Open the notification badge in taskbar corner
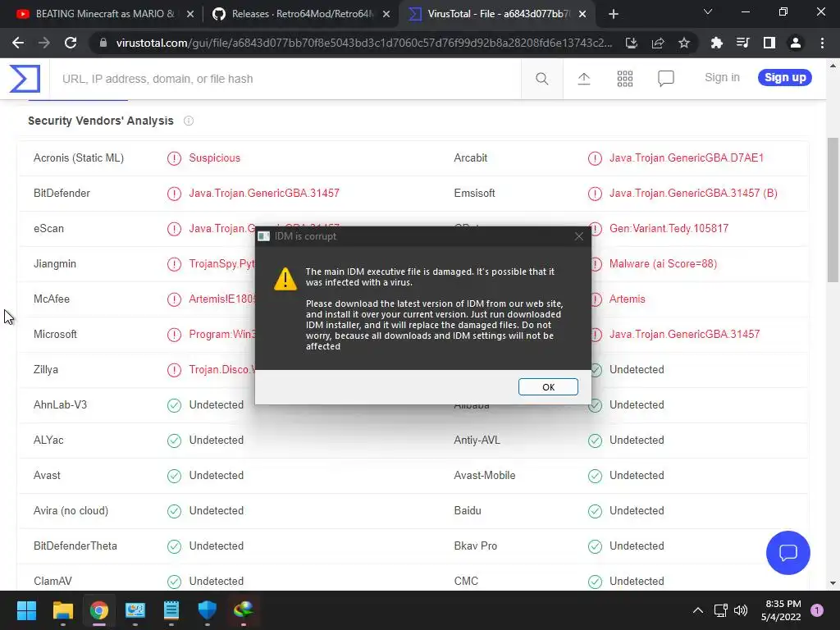The image size is (840, 630). point(816,610)
